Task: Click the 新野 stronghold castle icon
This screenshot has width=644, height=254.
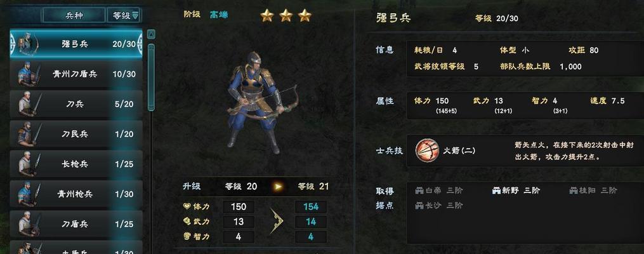Action: [x=497, y=190]
